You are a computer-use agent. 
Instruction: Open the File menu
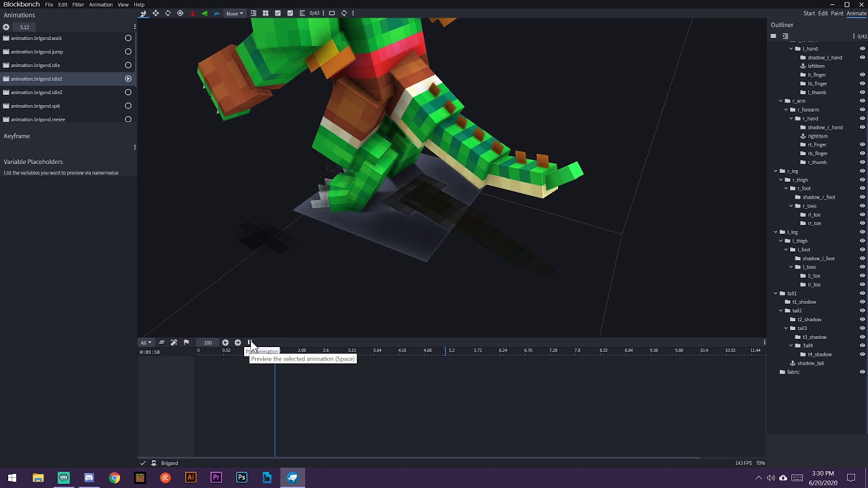click(x=50, y=5)
